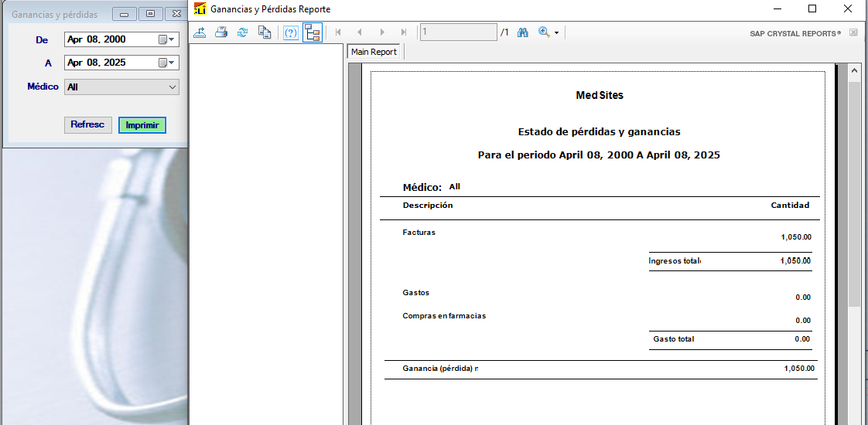Viewport: 868px width, 425px height.
Task: Select the Main Report tab
Action: click(x=374, y=52)
